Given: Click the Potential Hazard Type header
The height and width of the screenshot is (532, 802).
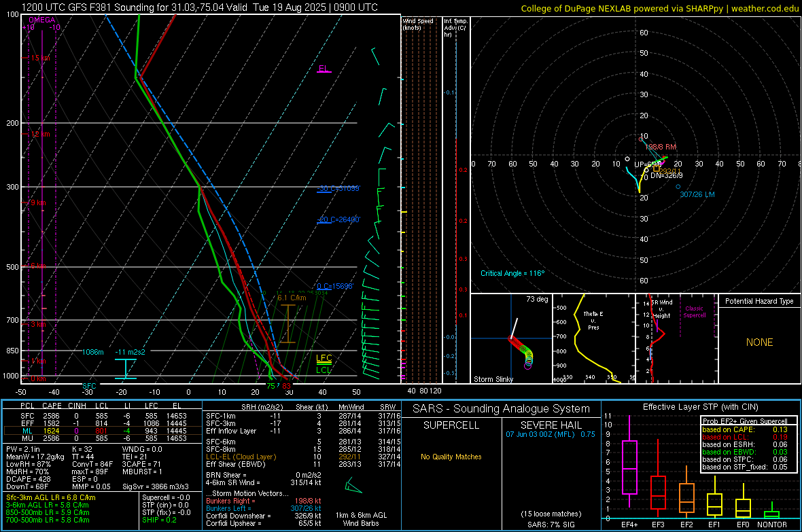Looking at the screenshot, I should click(759, 301).
